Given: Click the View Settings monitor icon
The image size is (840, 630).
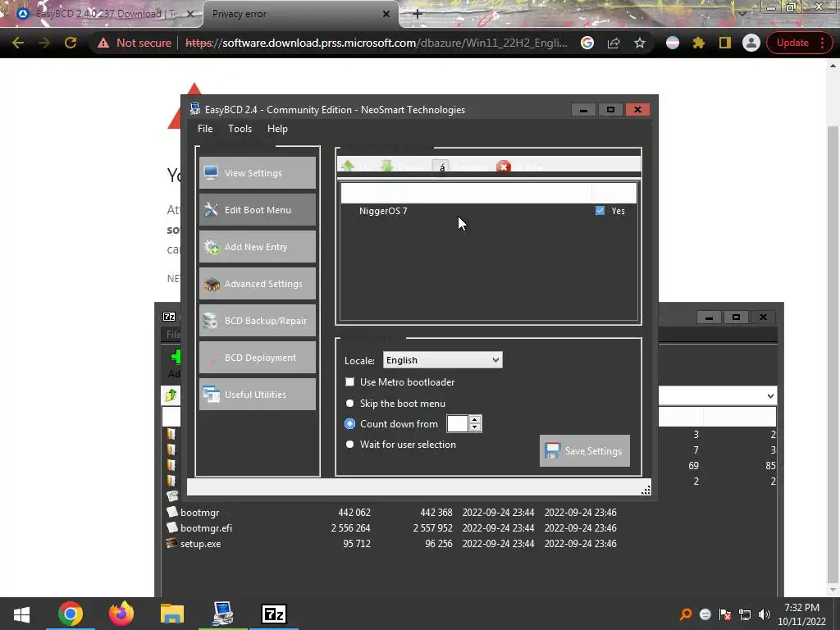Looking at the screenshot, I should point(211,172).
